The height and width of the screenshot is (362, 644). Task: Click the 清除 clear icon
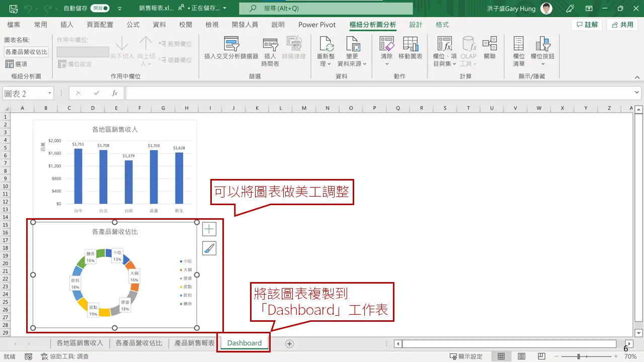tap(386, 44)
